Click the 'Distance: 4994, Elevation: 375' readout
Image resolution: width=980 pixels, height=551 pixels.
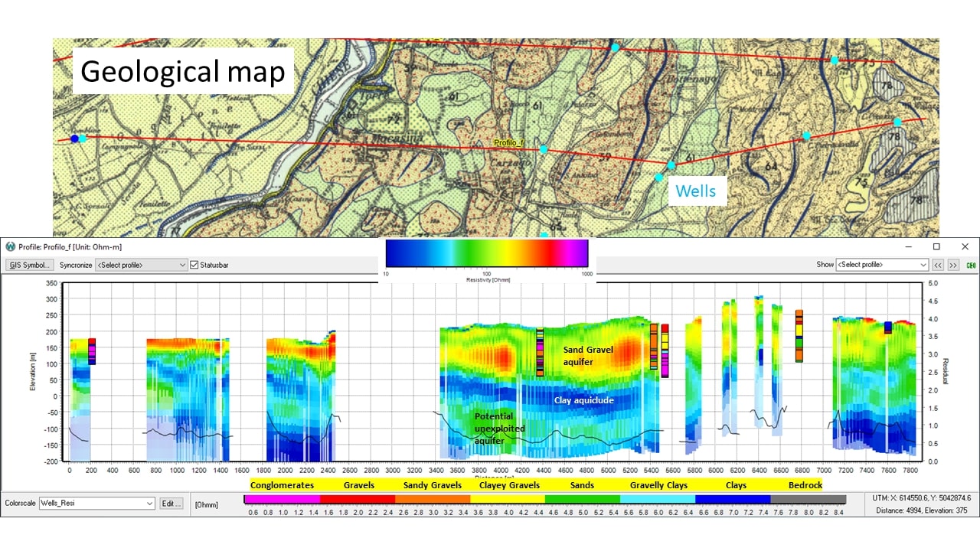[922, 510]
